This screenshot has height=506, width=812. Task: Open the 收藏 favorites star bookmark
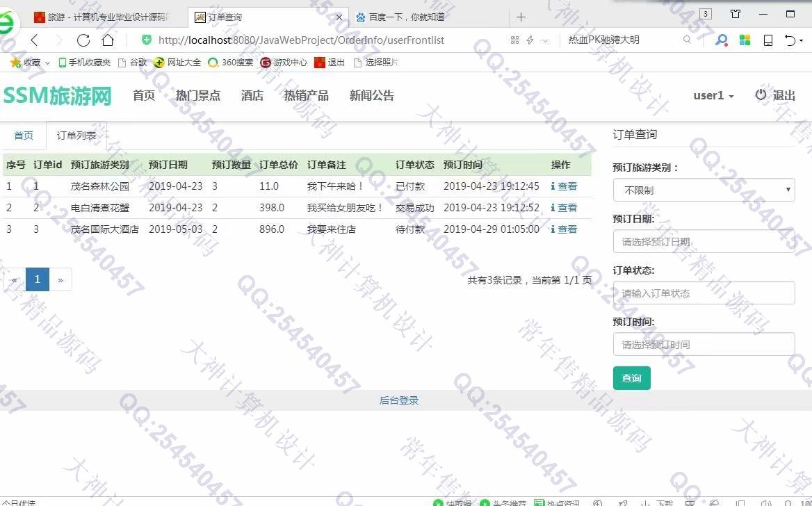tap(25, 62)
